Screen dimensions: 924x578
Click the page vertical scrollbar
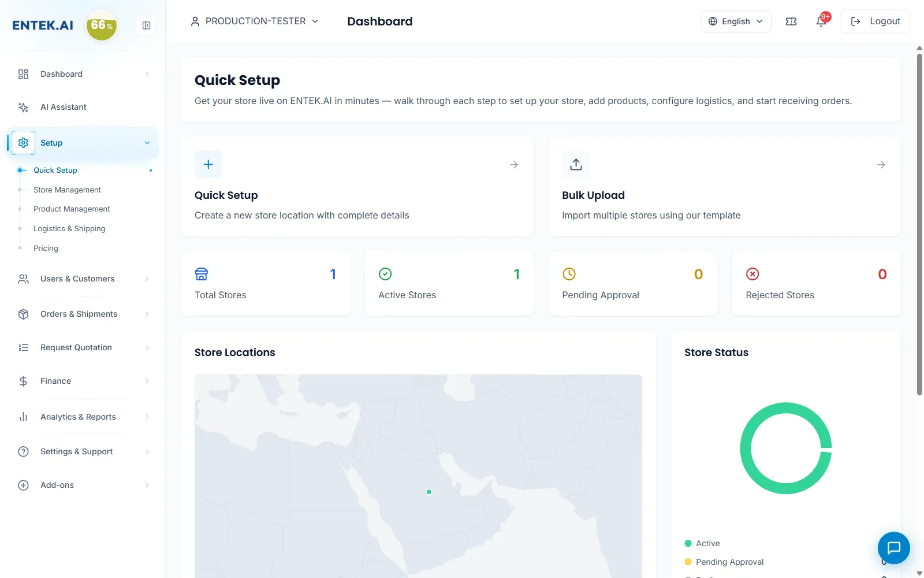[x=919, y=224]
